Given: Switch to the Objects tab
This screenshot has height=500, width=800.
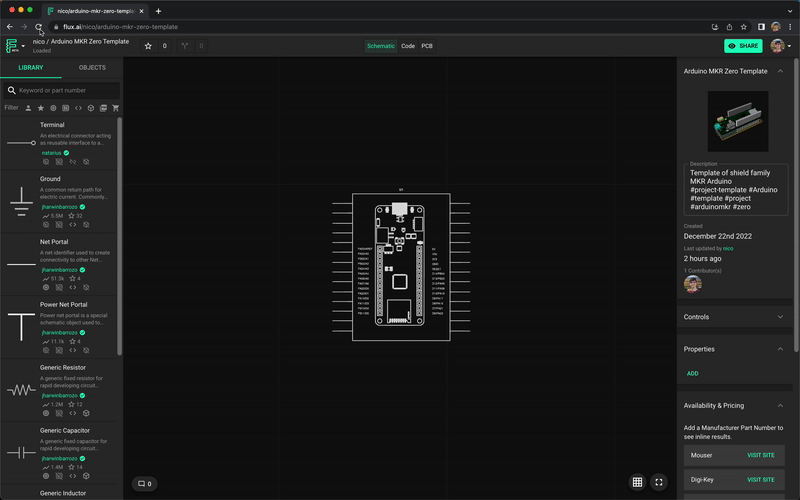Looking at the screenshot, I should coord(92,67).
